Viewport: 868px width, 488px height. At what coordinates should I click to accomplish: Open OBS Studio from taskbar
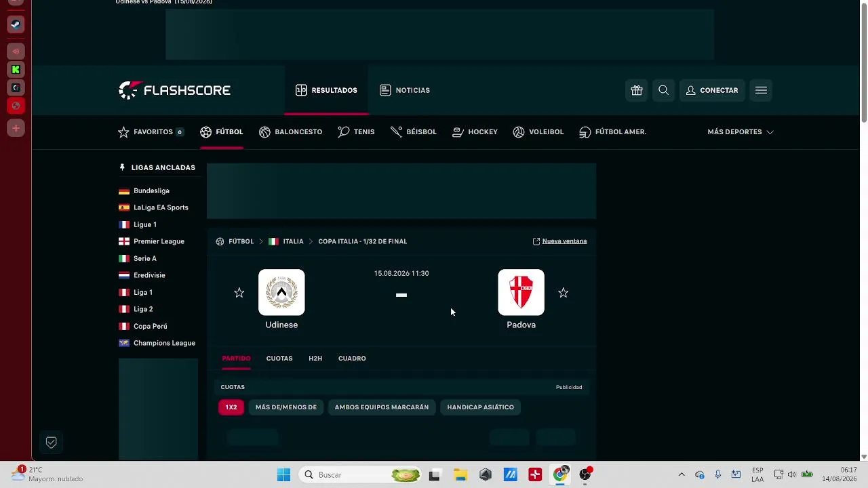tap(585, 474)
